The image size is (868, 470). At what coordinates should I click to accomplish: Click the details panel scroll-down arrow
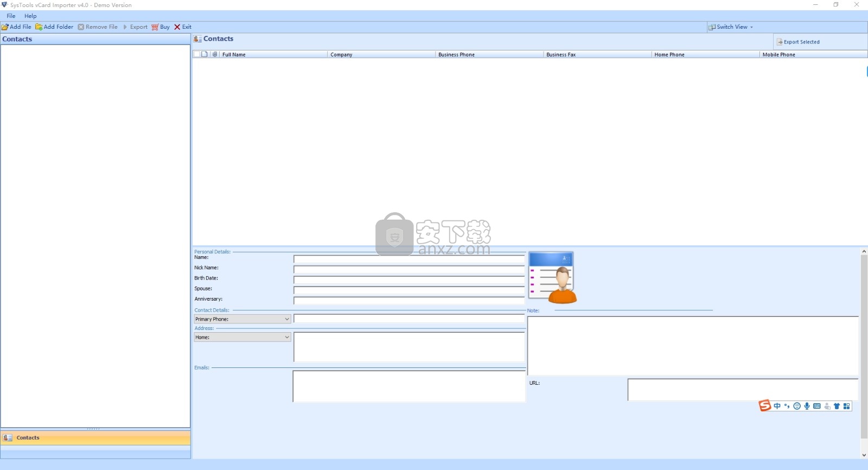point(864,455)
